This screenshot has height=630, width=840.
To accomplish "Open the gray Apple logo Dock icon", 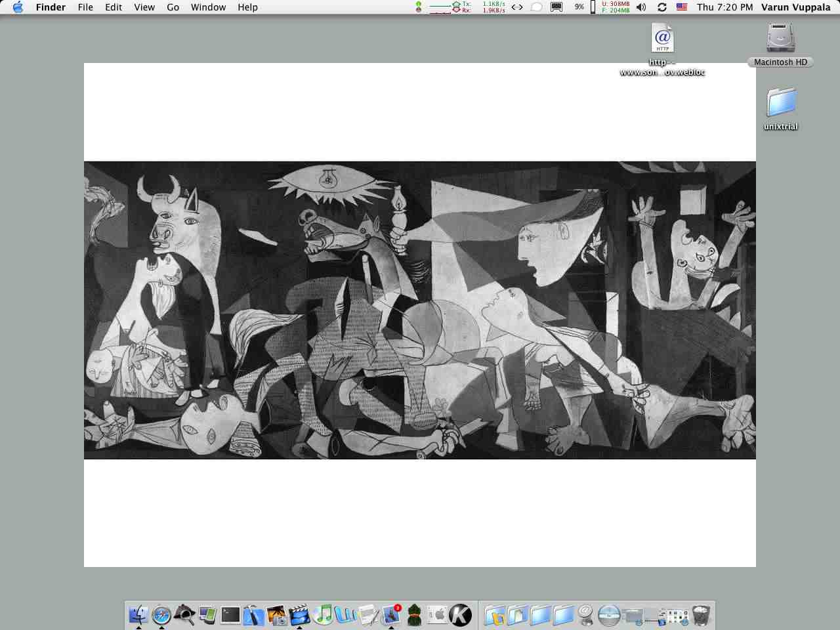I will tap(437, 615).
